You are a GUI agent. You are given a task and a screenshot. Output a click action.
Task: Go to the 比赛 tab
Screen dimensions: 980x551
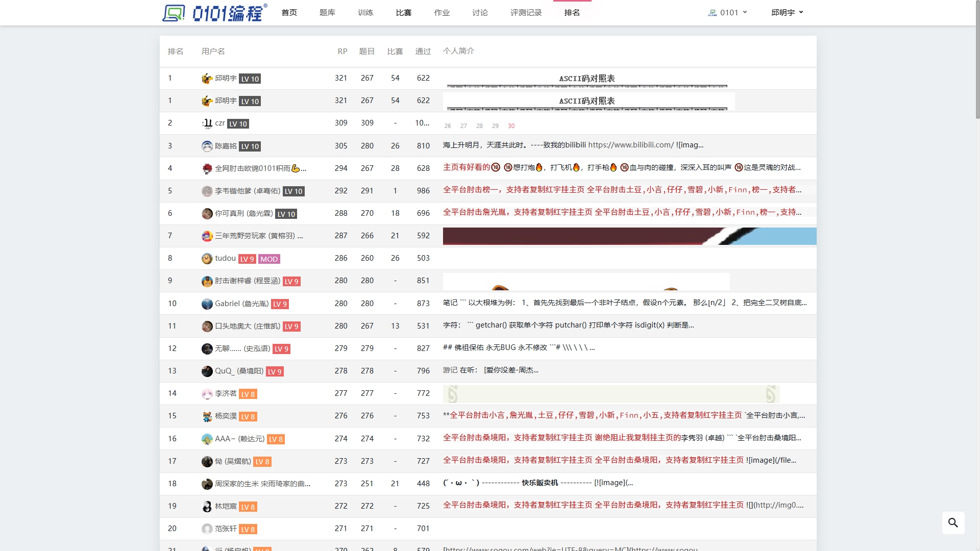click(x=403, y=12)
